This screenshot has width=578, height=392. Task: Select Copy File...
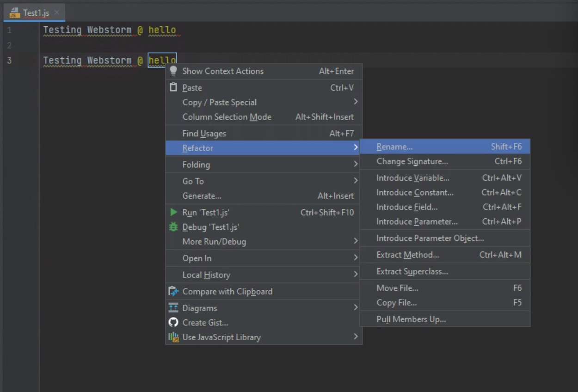445,303
